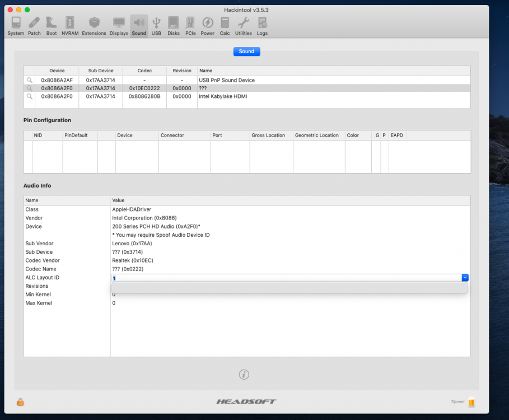The height and width of the screenshot is (420, 509).
Task: Click magnifier icon for USB PnP Sound Device
Action: coord(29,80)
